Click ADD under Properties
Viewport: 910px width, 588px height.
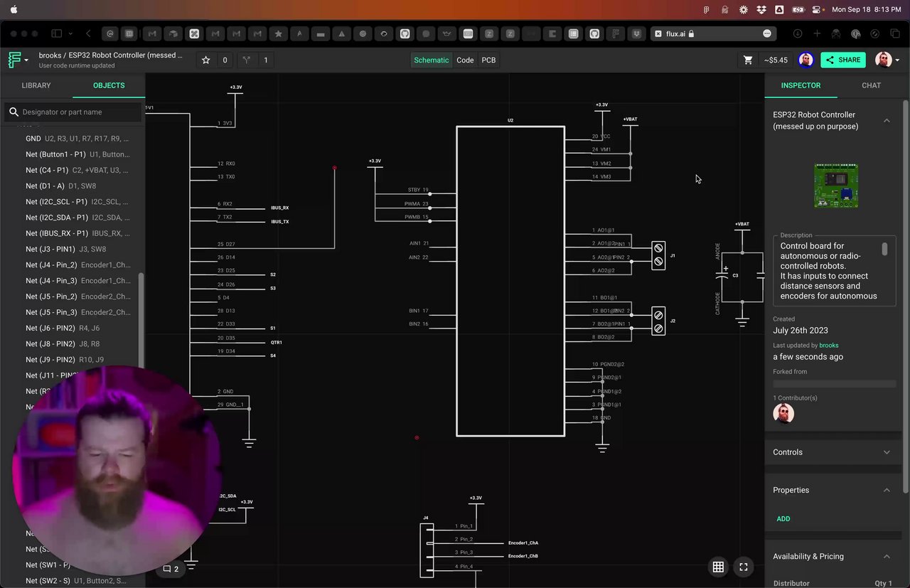tap(783, 518)
